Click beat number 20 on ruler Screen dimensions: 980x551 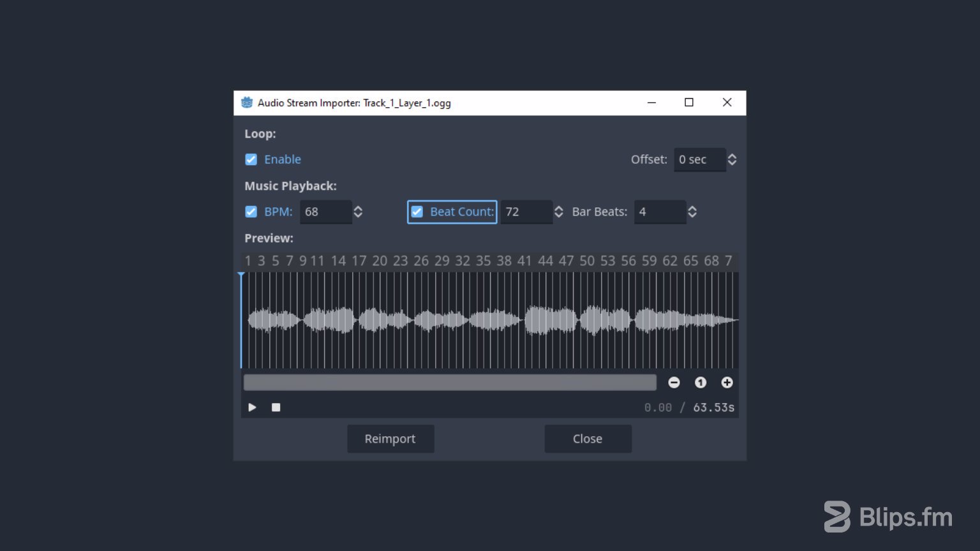pyautogui.click(x=380, y=261)
